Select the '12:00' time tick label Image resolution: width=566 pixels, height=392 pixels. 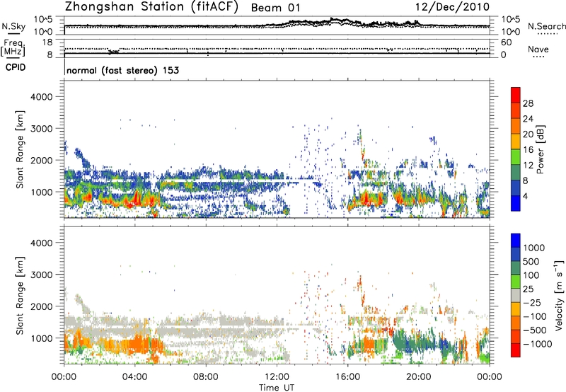[x=277, y=377]
